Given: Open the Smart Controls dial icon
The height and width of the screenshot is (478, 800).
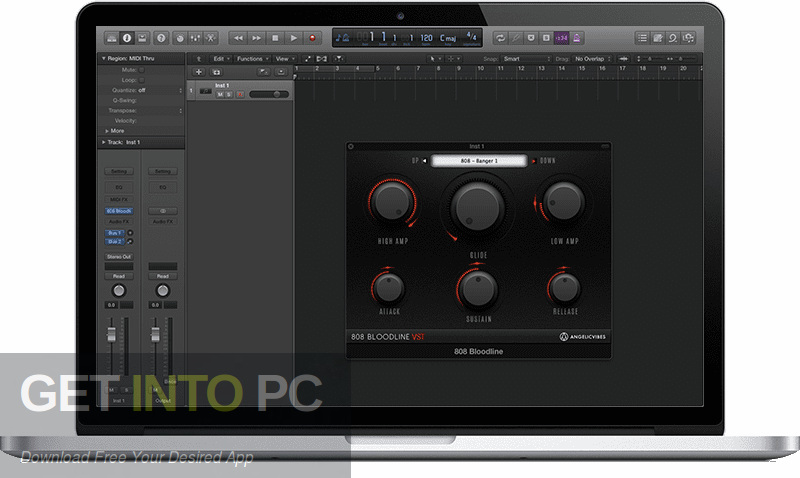Looking at the screenshot, I should point(180,38).
